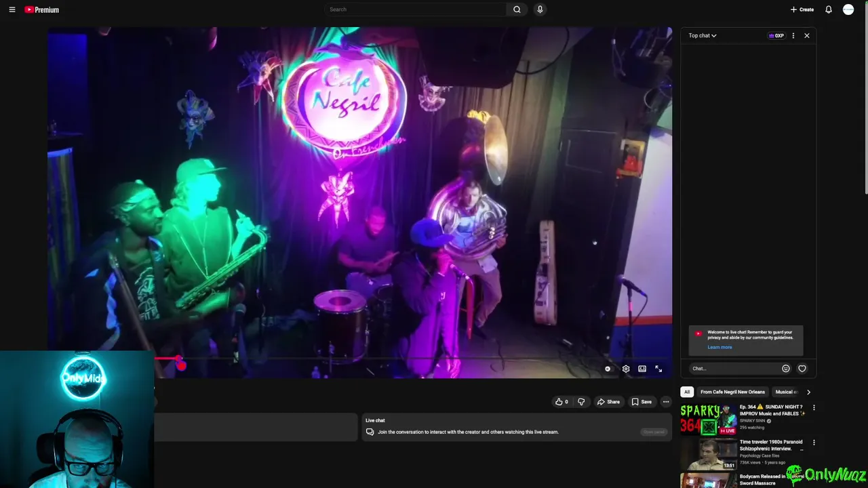Click the magnifying glass search button
The height and width of the screenshot is (488, 868).
tap(517, 9)
